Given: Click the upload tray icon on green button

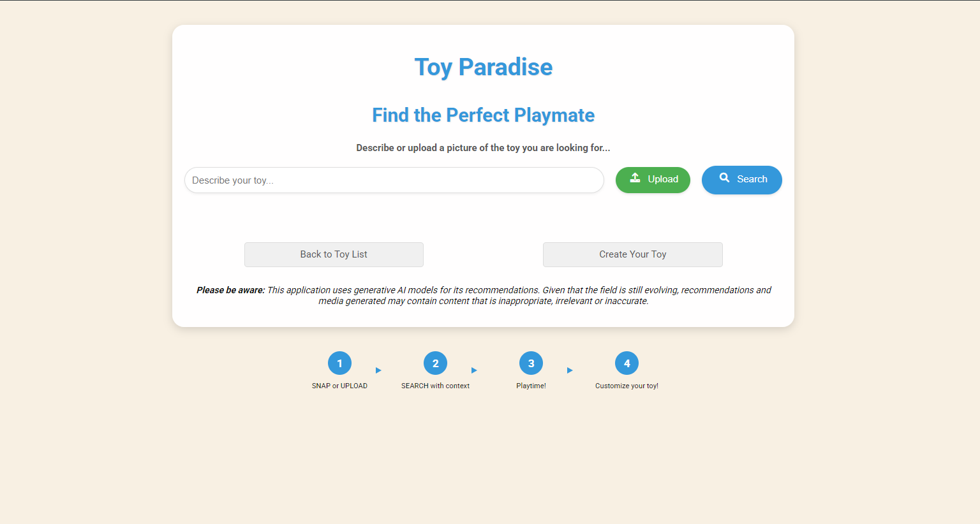Looking at the screenshot, I should tap(635, 178).
